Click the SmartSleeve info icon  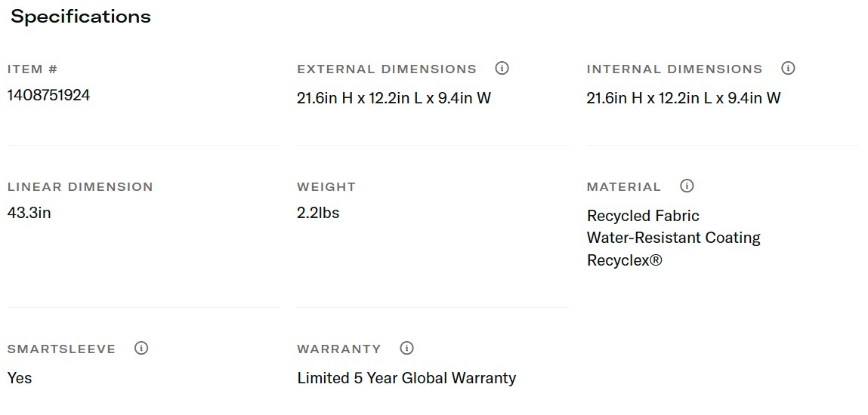pos(141,348)
